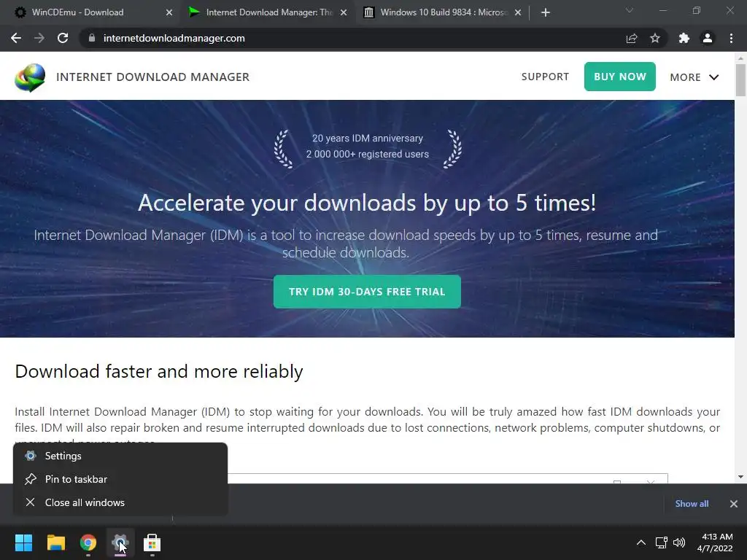Click TRY IDM 30-DAYS FREE TRIAL button
Viewport: 747px width, 560px height.
[x=367, y=292]
